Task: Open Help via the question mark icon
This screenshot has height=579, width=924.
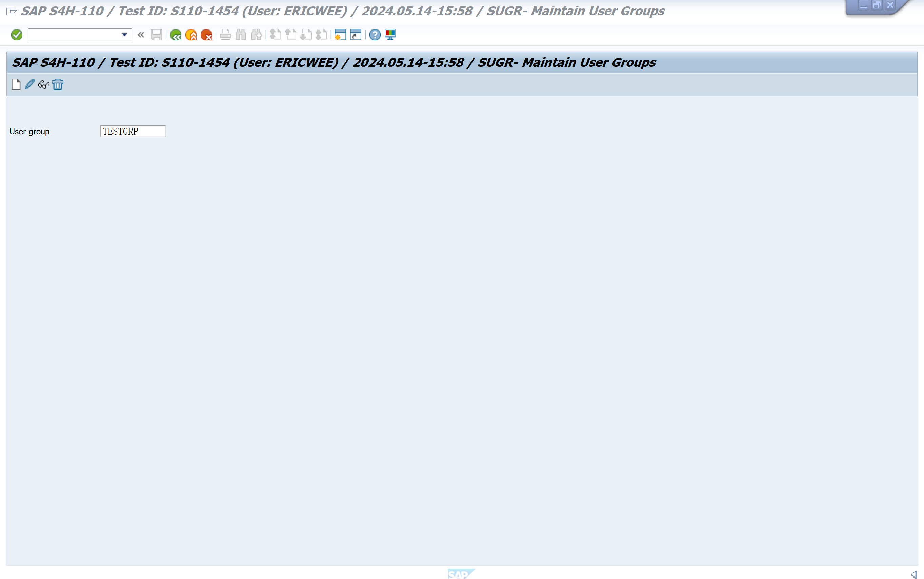Action: (x=375, y=35)
